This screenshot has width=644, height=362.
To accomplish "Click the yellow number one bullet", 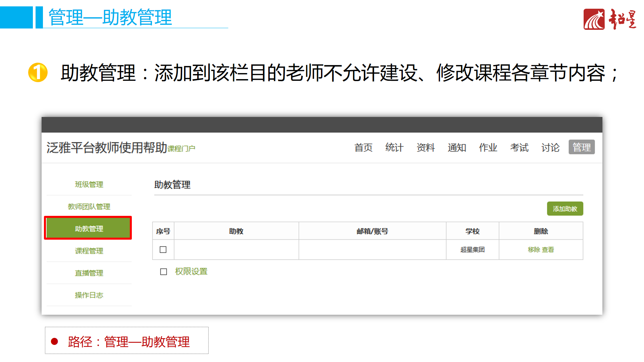I will click(38, 72).
